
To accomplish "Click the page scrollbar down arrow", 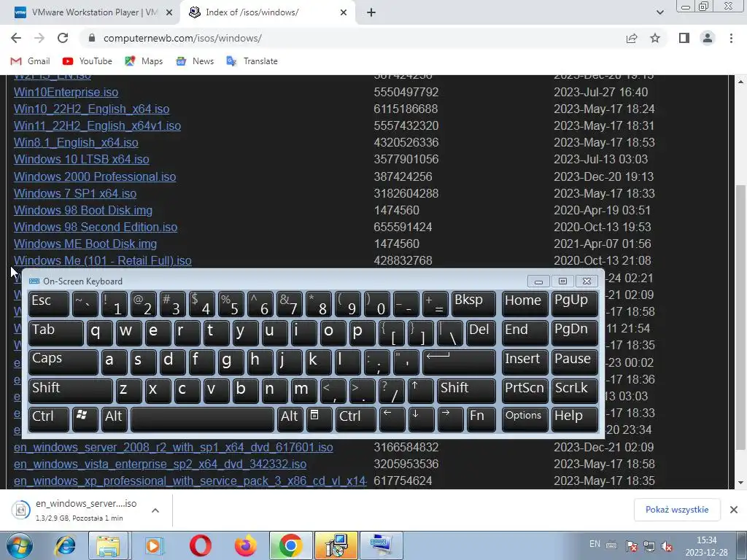I will pyautogui.click(x=741, y=483).
